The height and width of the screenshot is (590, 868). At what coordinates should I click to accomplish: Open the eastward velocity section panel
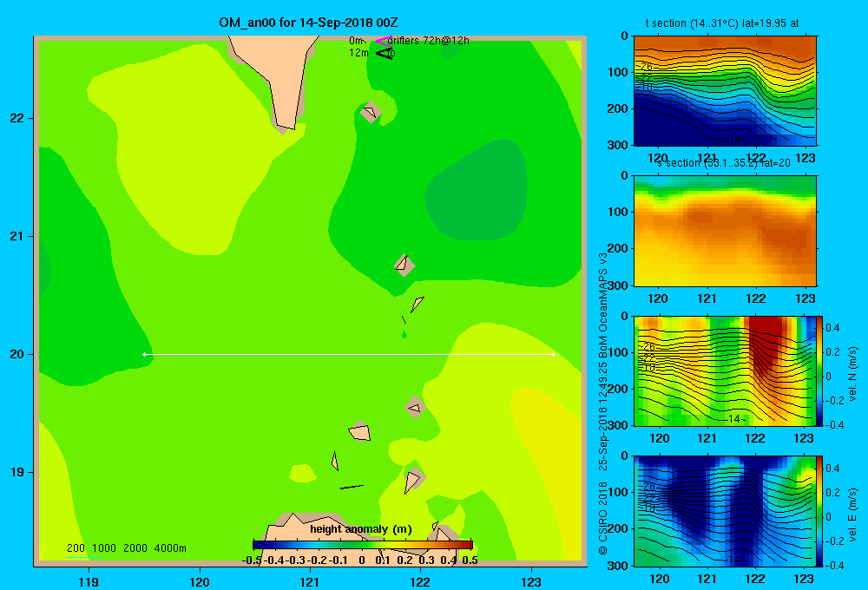(x=725, y=510)
